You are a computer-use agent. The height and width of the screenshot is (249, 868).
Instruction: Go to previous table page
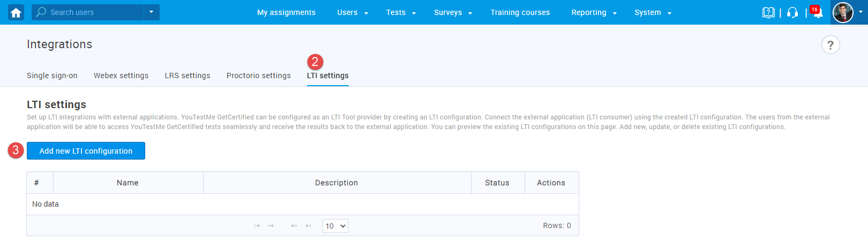point(271,226)
